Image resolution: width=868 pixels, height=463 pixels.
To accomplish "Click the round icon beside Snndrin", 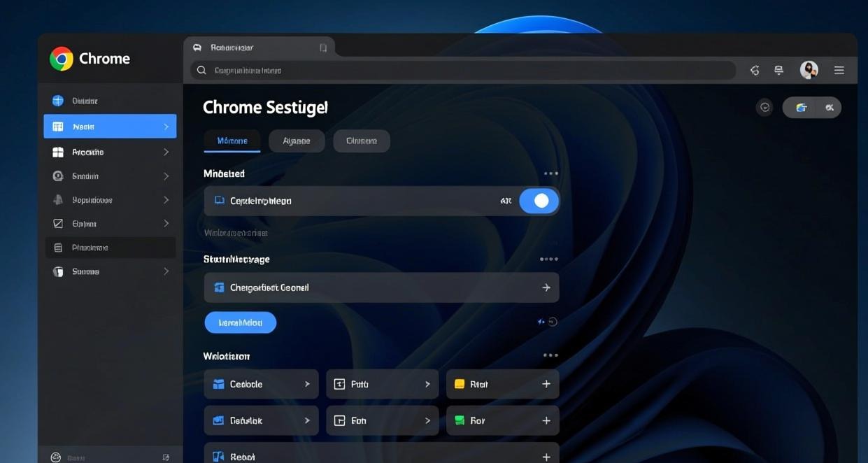I will coord(58,176).
